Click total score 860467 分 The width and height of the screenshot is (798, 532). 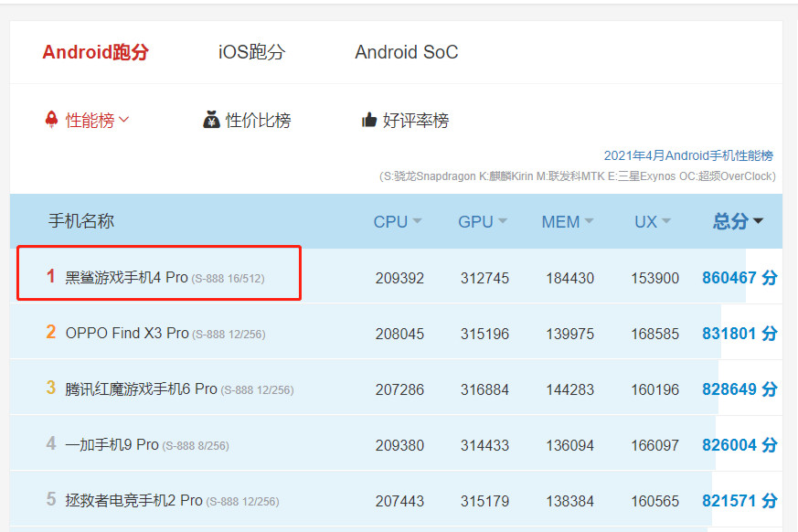click(x=739, y=278)
